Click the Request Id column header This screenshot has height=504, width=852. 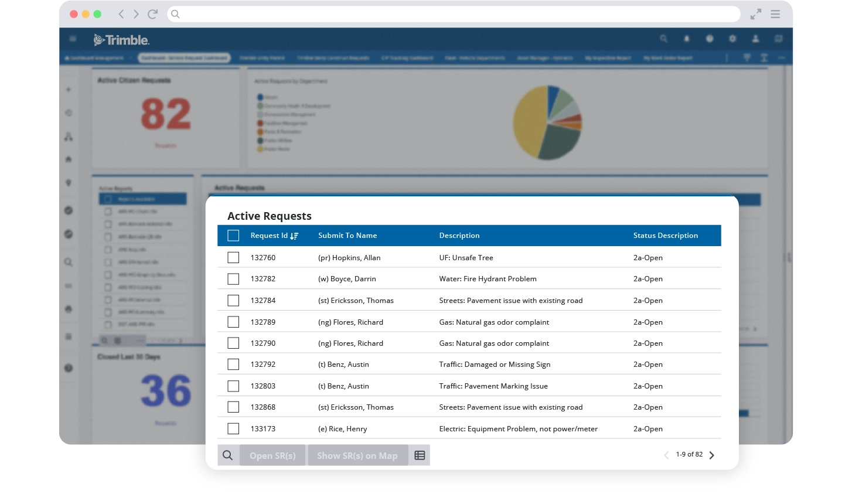point(269,236)
